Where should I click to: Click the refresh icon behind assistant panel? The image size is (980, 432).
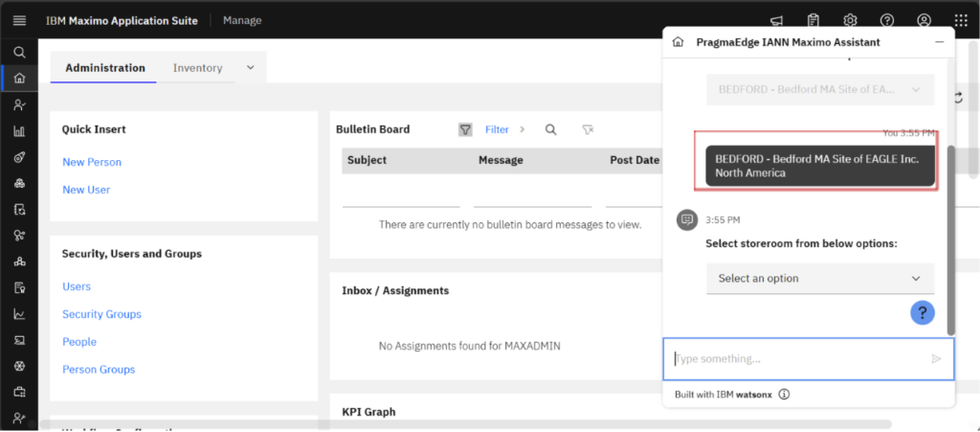[x=959, y=98]
